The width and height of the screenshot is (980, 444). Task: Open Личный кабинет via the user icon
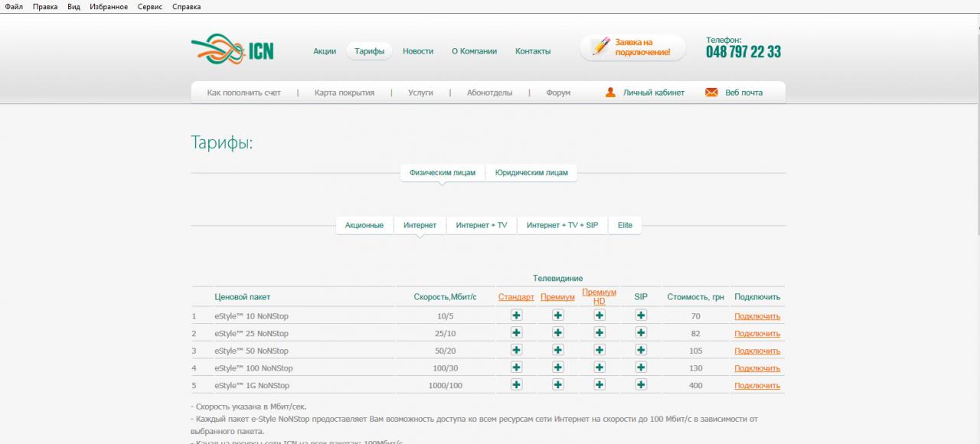610,93
